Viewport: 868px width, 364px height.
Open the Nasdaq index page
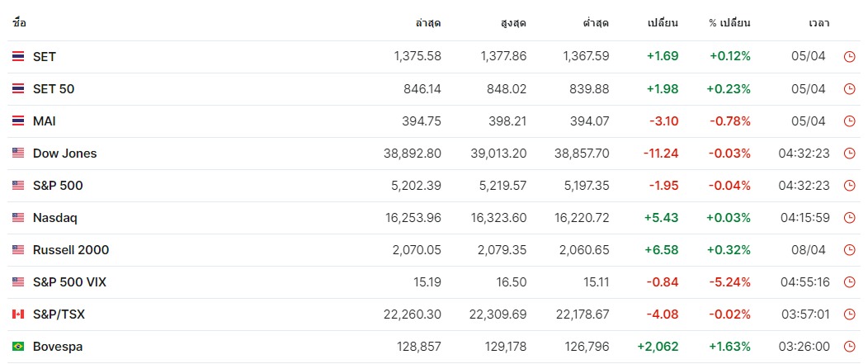point(55,218)
